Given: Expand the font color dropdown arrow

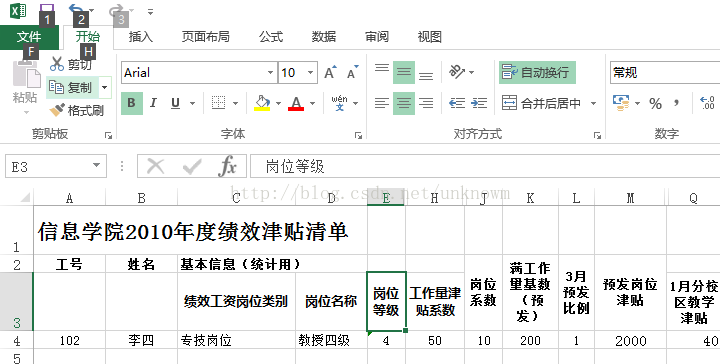Looking at the screenshot, I should (x=313, y=104).
